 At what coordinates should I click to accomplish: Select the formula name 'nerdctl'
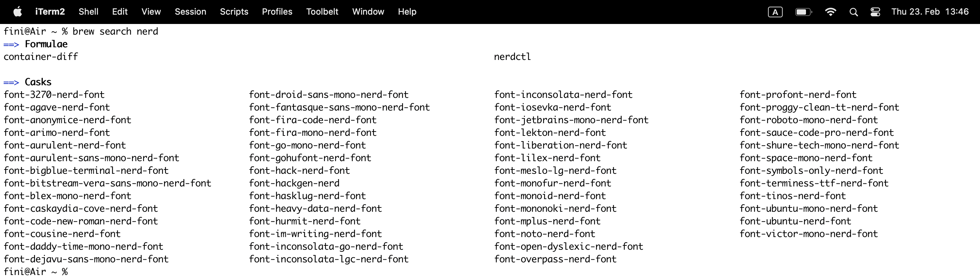(x=512, y=57)
